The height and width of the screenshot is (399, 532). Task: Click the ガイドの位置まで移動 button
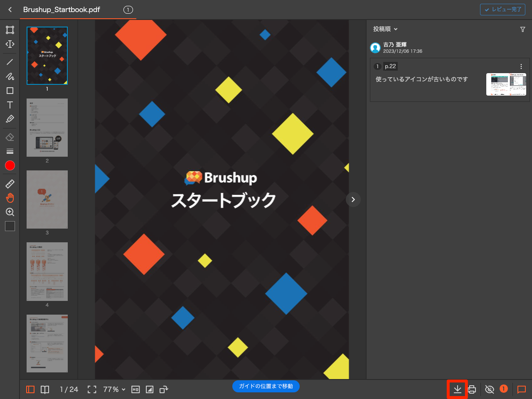coord(266,386)
